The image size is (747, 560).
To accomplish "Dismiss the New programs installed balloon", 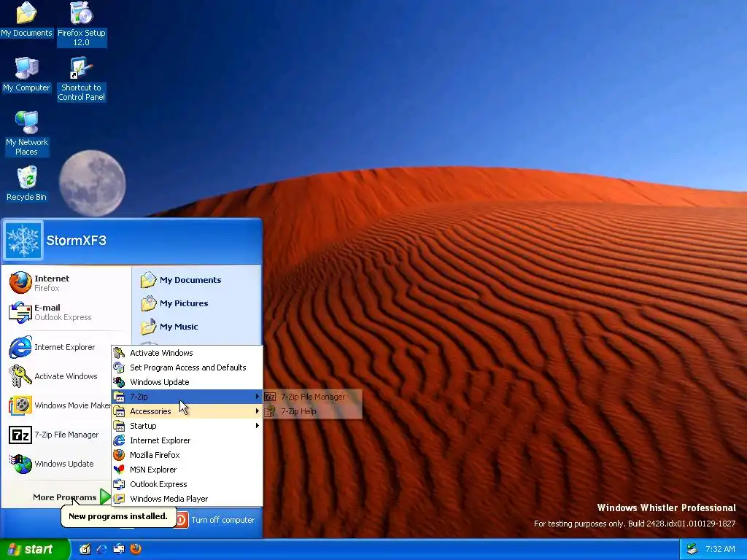I will pos(117,516).
